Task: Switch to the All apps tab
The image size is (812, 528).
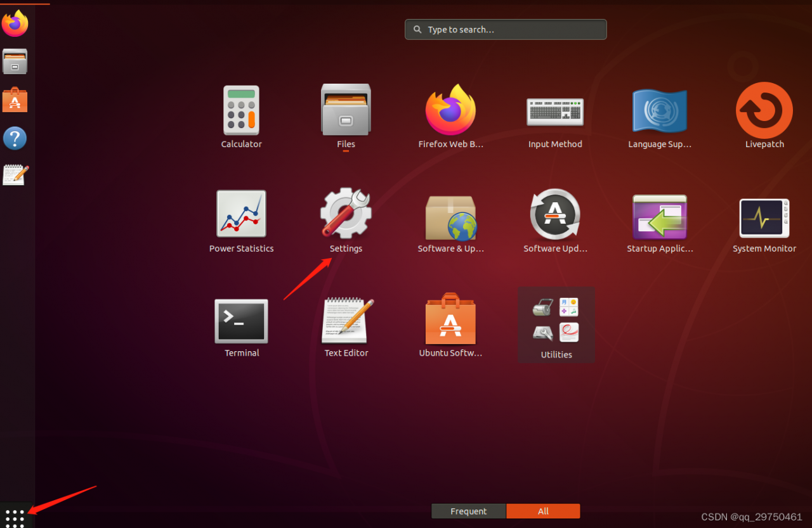Action: pyautogui.click(x=543, y=512)
